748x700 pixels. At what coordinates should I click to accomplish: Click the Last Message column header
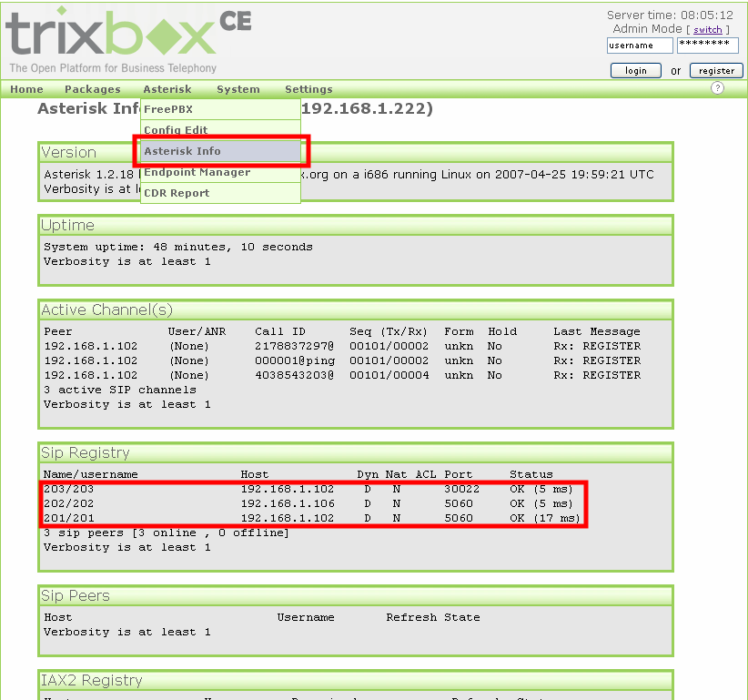(597, 331)
